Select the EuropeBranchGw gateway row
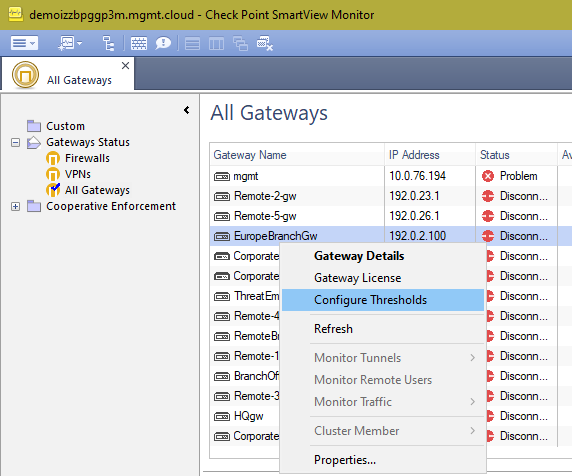572x476 pixels. (297, 236)
